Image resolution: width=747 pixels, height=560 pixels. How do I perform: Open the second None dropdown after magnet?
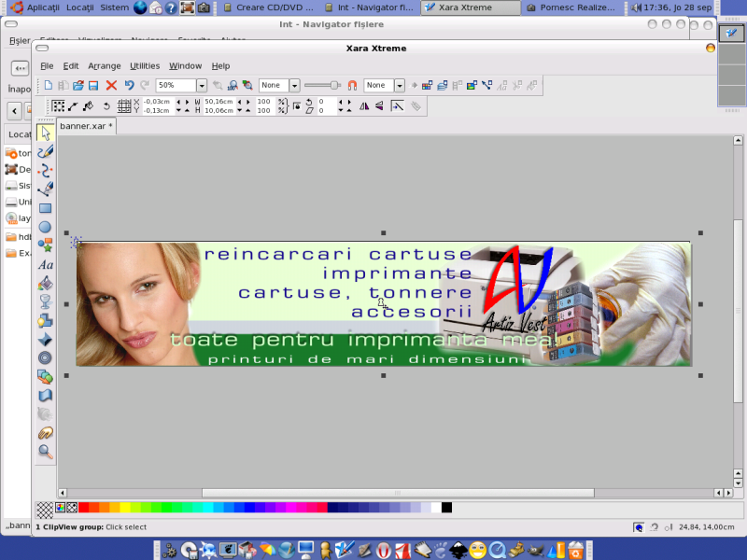400,85
